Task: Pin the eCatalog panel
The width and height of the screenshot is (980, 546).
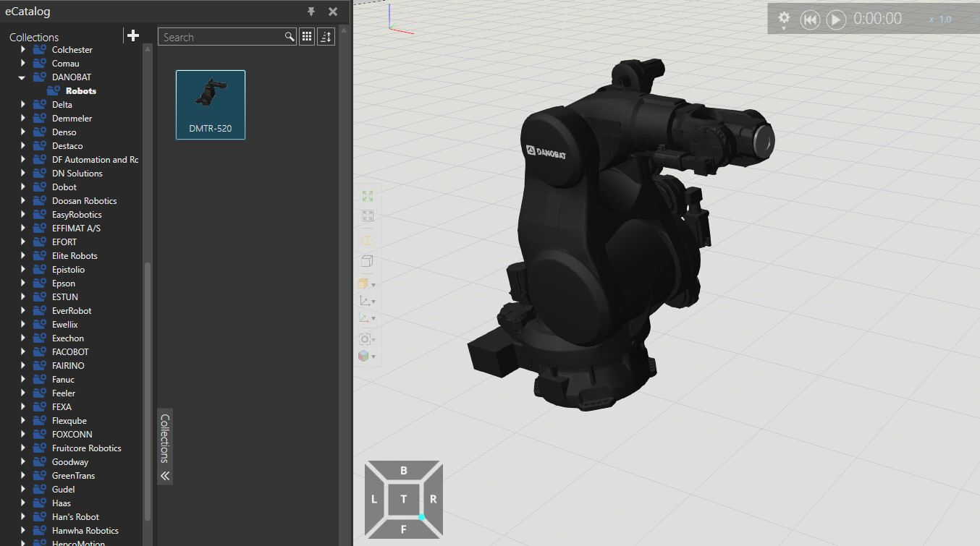Action: [x=311, y=12]
